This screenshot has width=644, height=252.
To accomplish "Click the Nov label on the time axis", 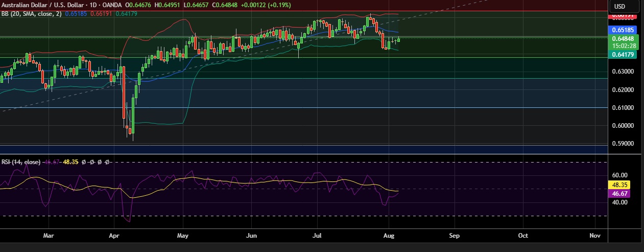I will click(x=594, y=236).
